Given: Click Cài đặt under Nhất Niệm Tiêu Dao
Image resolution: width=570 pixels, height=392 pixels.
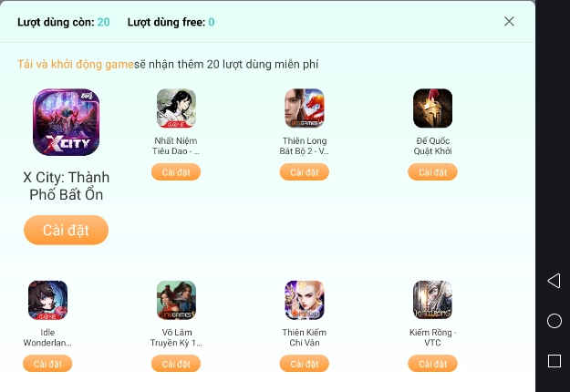Looking at the screenshot, I should [176, 171].
